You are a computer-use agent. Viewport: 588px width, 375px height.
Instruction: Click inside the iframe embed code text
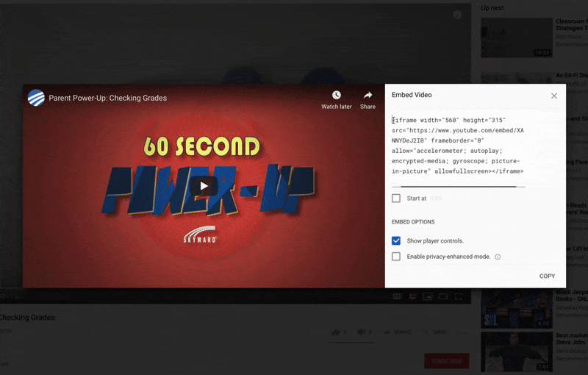point(457,145)
